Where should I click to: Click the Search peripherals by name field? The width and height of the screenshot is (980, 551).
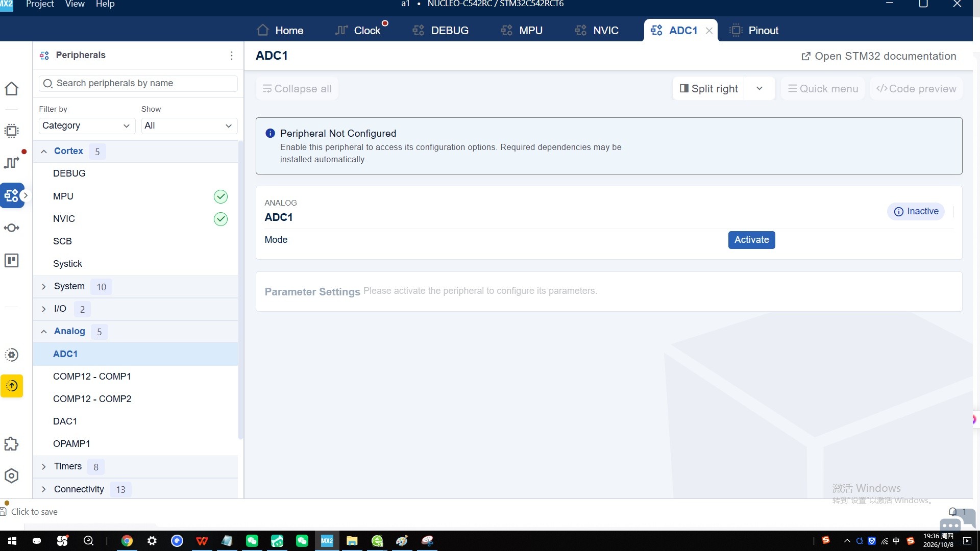(138, 83)
